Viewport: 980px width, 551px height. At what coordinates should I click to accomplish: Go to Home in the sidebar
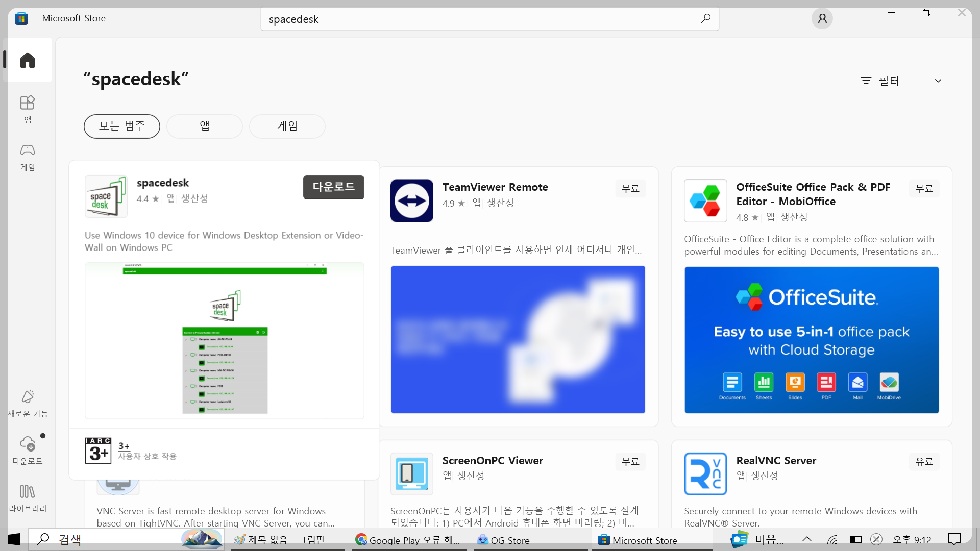tap(28, 60)
